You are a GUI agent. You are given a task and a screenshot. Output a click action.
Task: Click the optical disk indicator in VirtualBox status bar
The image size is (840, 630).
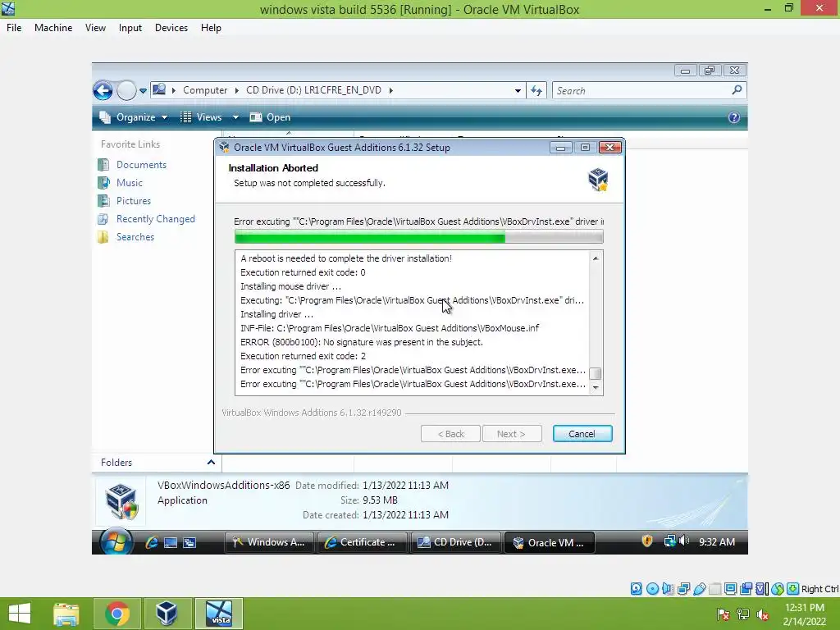click(x=652, y=589)
